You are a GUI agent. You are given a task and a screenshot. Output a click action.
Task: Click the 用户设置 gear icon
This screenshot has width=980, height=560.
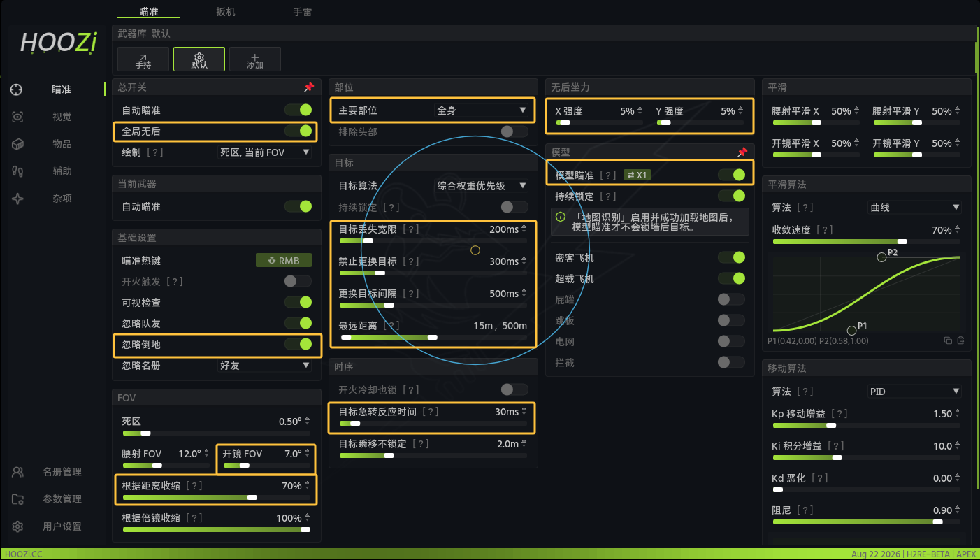(x=17, y=526)
